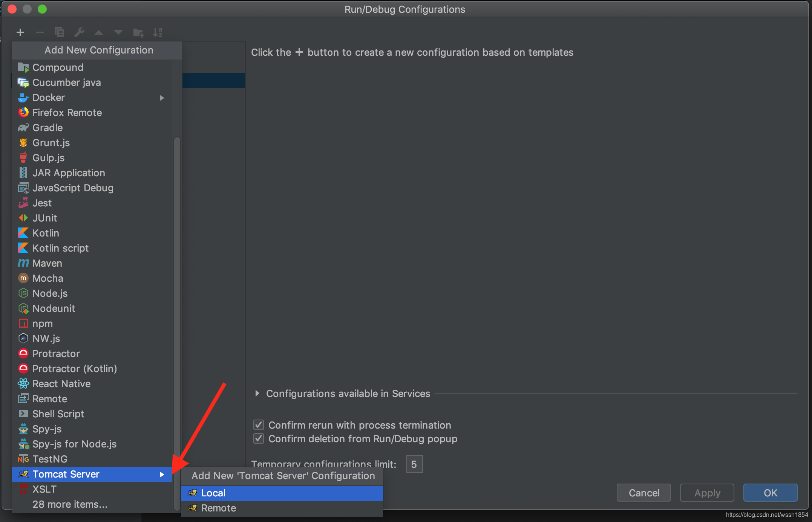Click the Firefox Remote icon

tap(23, 113)
